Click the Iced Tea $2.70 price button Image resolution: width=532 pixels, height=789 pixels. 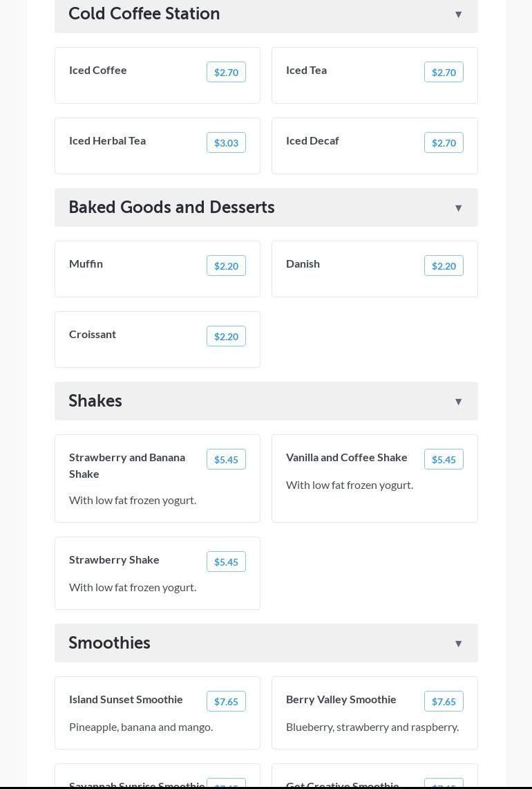444,72
